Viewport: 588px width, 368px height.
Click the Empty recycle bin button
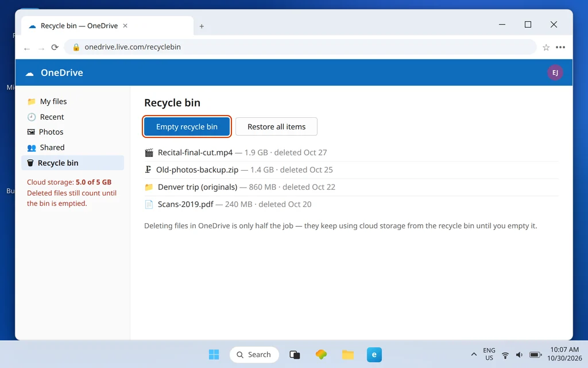coord(187,126)
